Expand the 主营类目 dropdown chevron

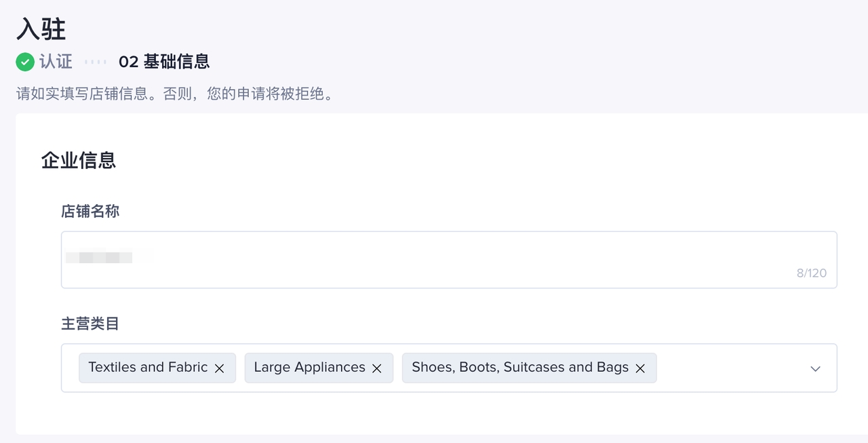[x=815, y=368]
